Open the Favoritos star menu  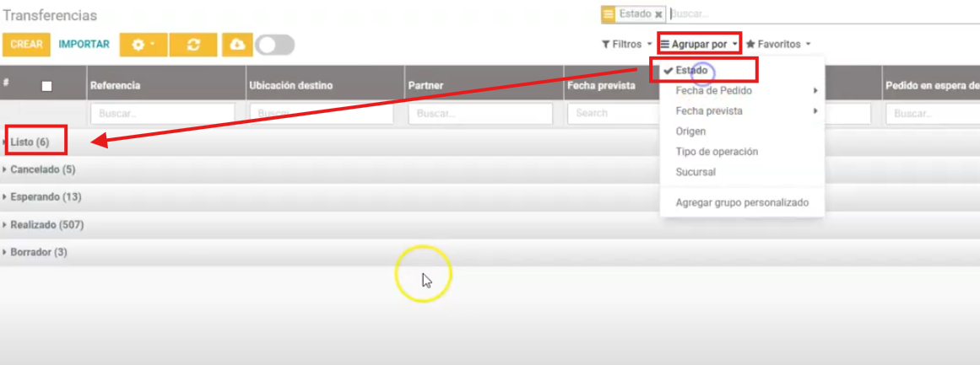pos(777,44)
